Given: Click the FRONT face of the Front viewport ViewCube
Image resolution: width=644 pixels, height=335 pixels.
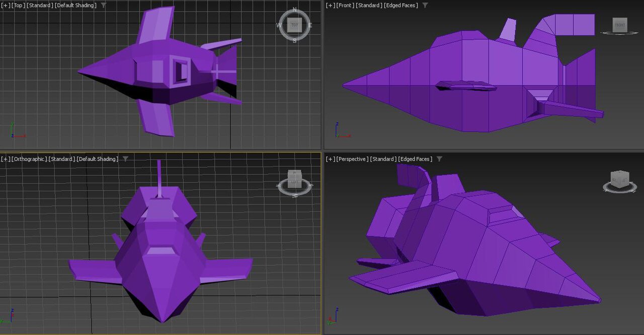Looking at the screenshot, I should [620, 25].
